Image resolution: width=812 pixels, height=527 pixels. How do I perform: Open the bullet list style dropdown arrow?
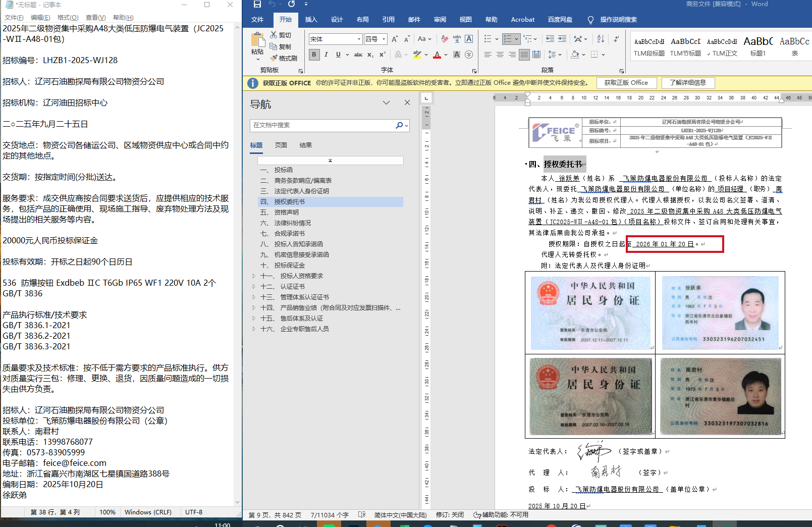point(497,39)
